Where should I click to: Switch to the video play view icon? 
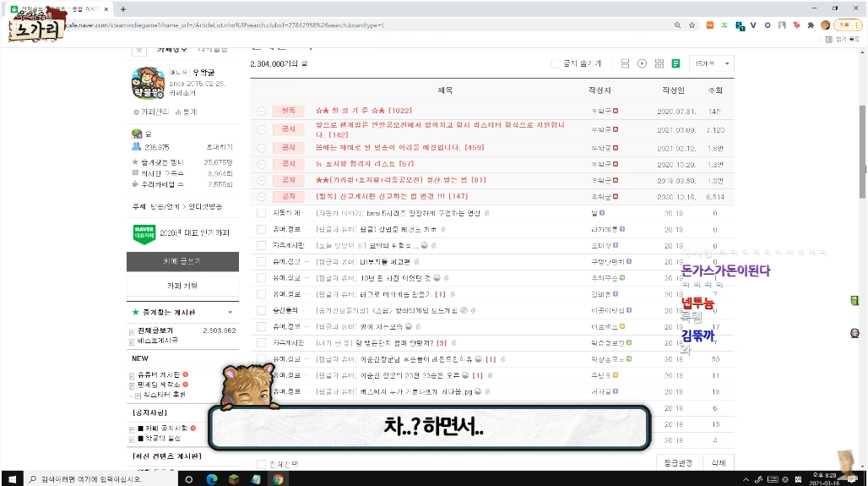642,63
